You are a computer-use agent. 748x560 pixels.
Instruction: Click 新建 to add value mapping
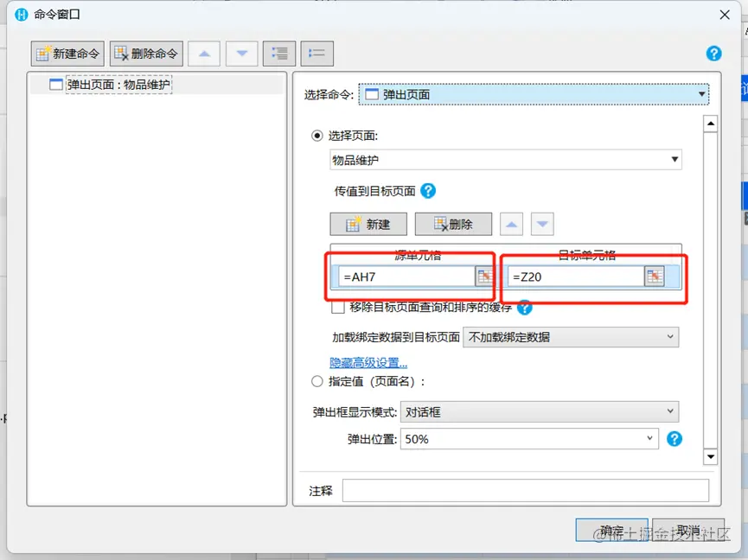368,224
